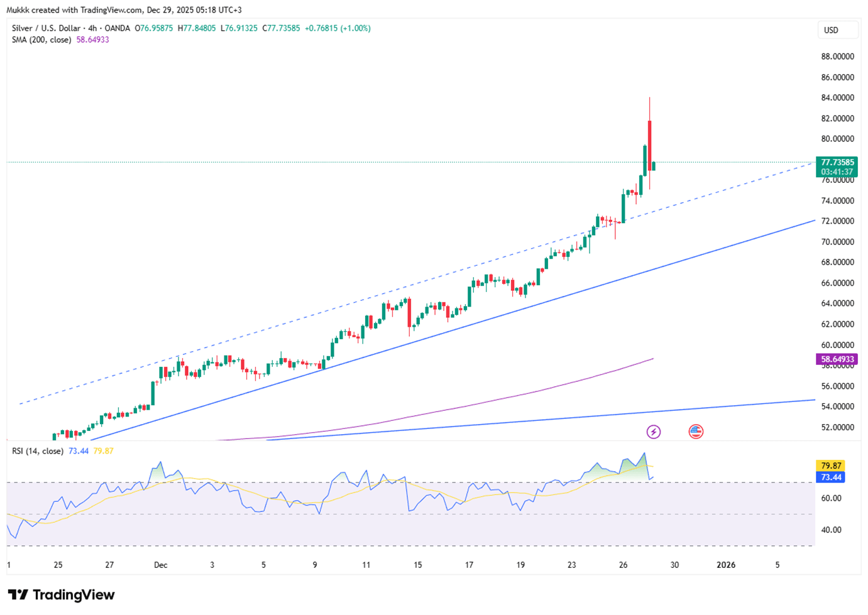Click the 26 date label on time axis
Image resolution: width=868 pixels, height=615 pixels.
coord(623,565)
